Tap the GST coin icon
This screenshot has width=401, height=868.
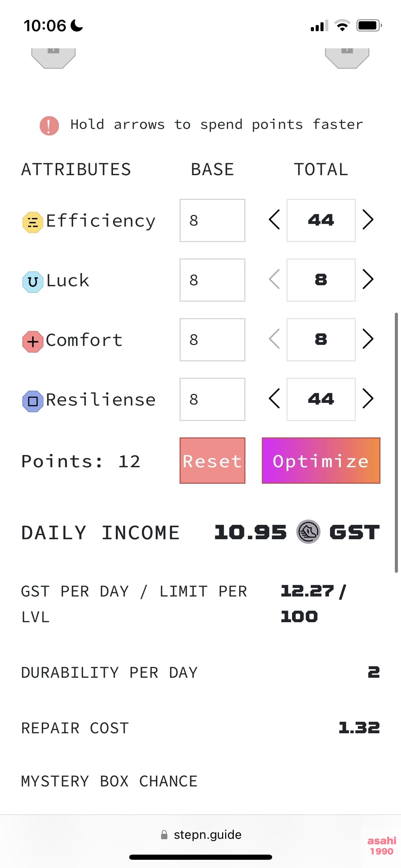click(308, 532)
